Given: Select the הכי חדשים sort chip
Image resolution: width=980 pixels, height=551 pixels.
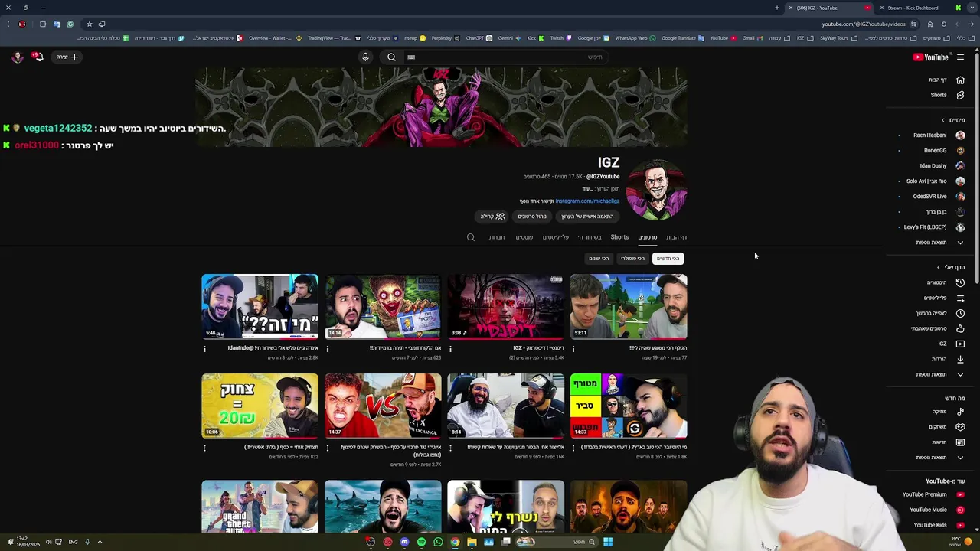Looking at the screenshot, I should pyautogui.click(x=668, y=259).
